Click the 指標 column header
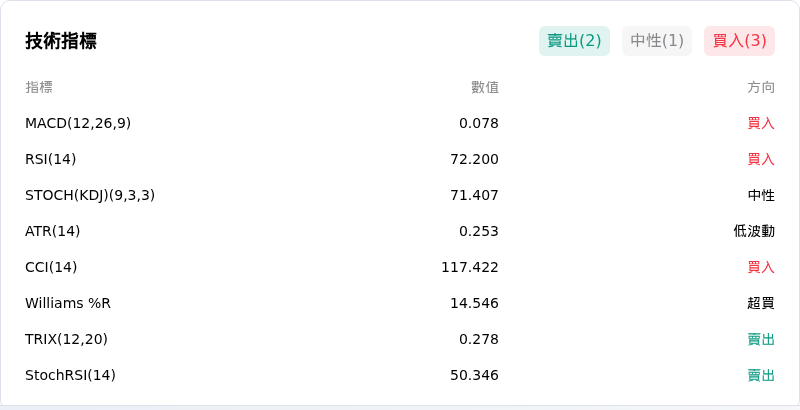Image resolution: width=800 pixels, height=410 pixels. 39,87
